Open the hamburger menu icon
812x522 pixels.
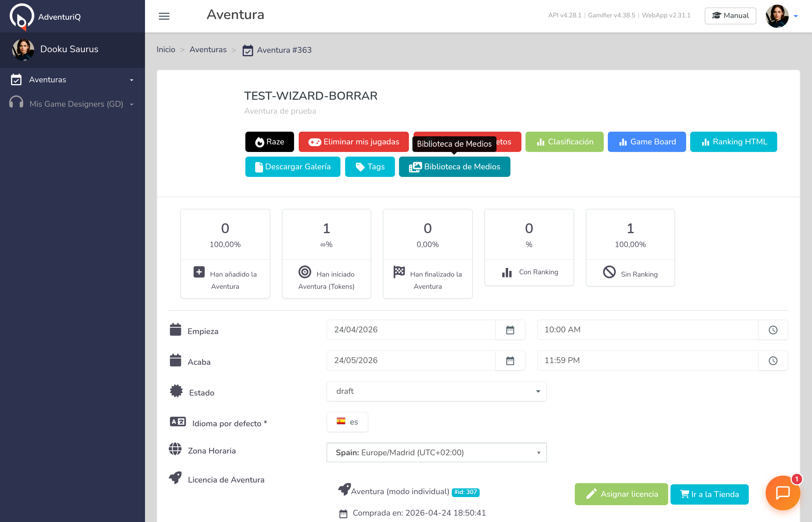[x=164, y=16]
